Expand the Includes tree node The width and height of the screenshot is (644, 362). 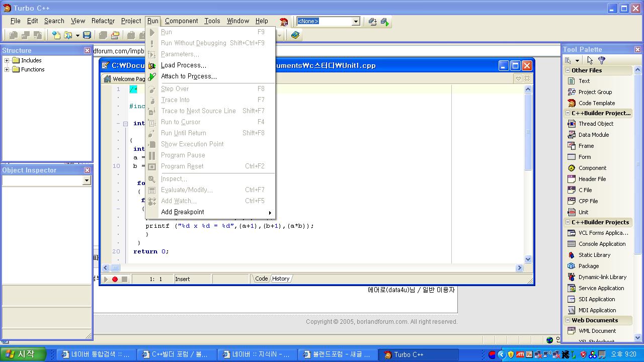(7, 60)
